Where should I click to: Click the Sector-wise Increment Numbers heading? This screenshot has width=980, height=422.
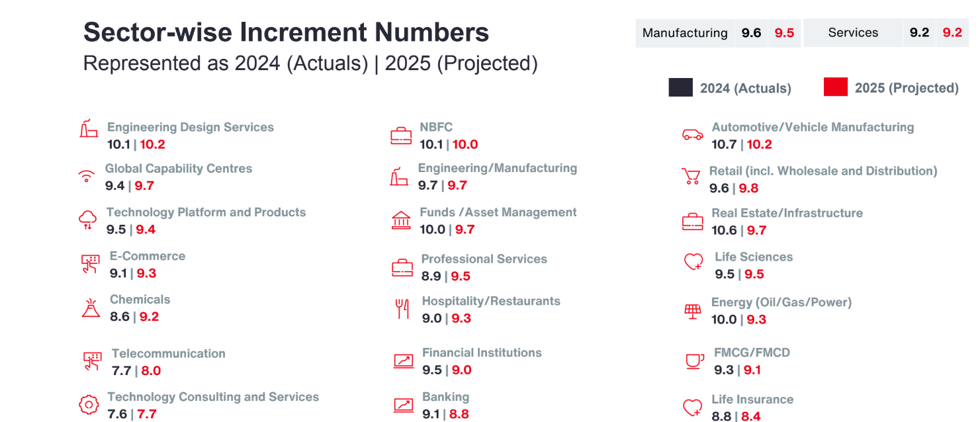point(286,32)
